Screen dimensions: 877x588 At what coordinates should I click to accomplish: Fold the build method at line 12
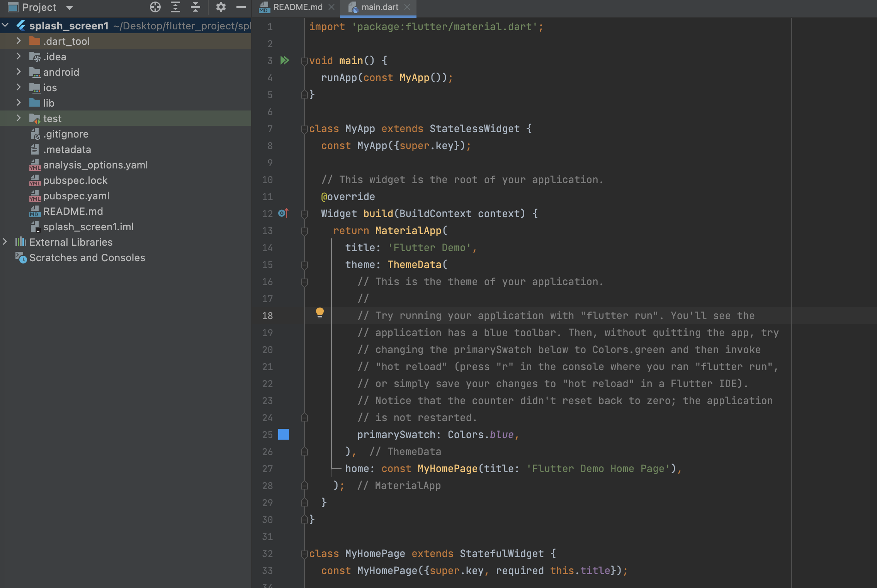coord(304,214)
